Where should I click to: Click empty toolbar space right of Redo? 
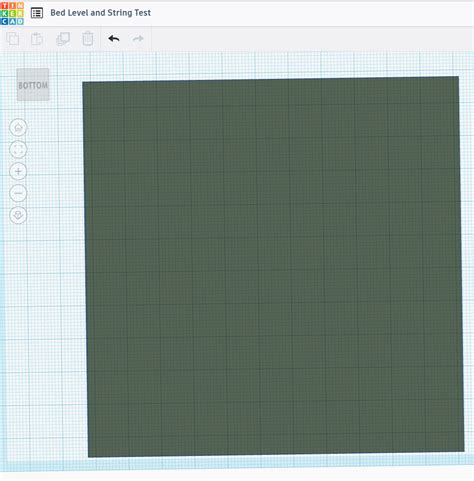[310, 39]
